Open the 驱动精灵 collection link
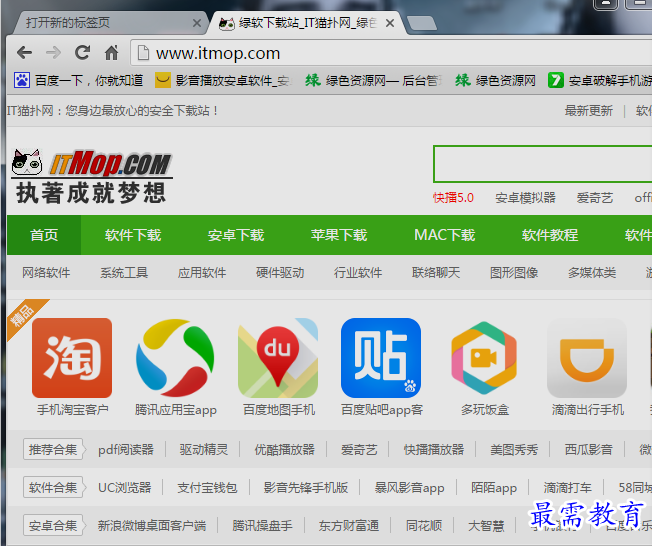Viewport: 652px width, 546px height. tap(204, 450)
